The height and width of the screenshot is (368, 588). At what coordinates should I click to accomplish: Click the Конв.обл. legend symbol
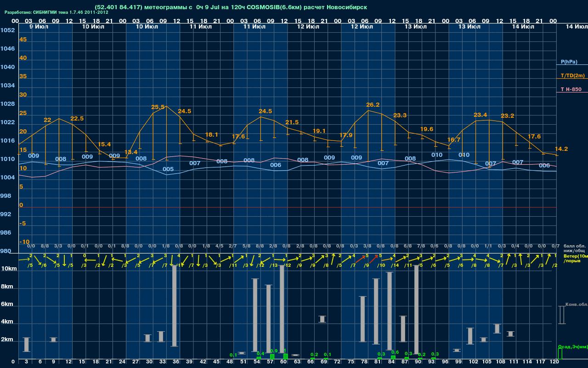pyautogui.click(x=561, y=315)
